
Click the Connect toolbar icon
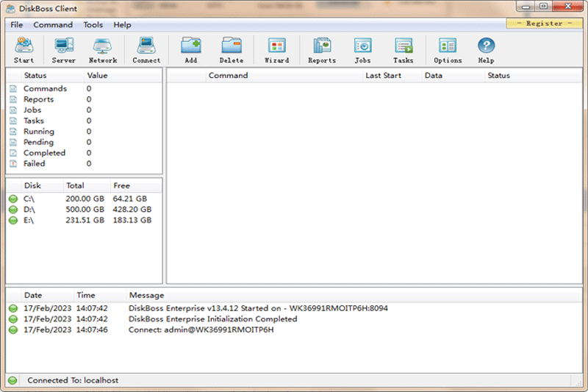146,50
